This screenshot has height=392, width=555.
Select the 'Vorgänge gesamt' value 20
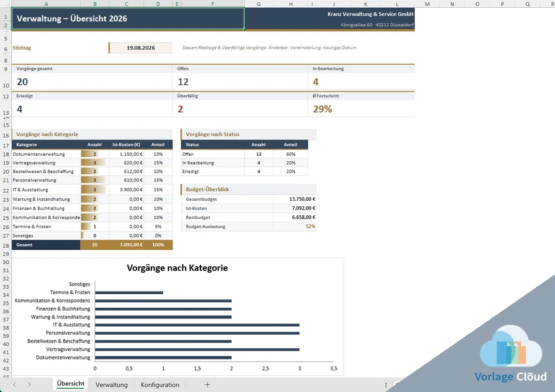22,82
